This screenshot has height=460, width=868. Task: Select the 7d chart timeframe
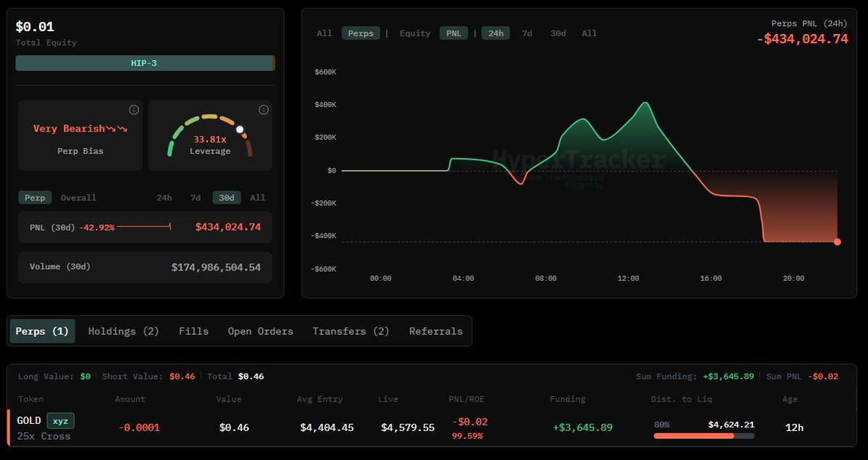(526, 33)
